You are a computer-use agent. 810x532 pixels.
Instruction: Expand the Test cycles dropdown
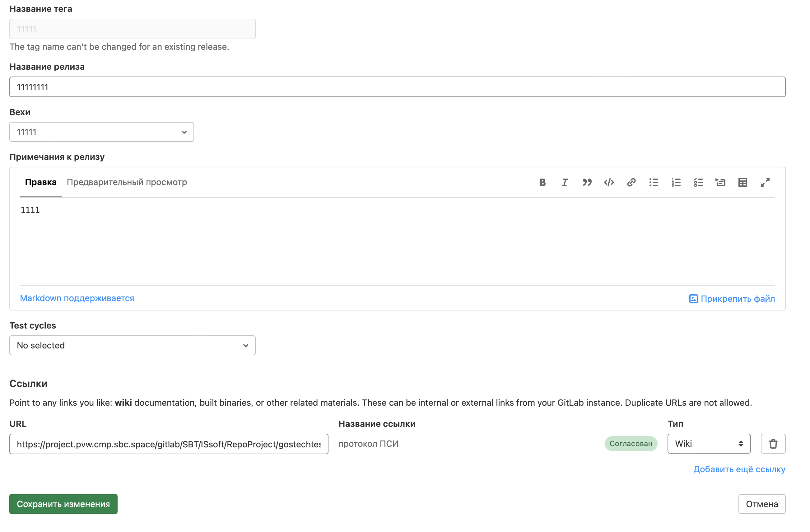pyautogui.click(x=133, y=345)
